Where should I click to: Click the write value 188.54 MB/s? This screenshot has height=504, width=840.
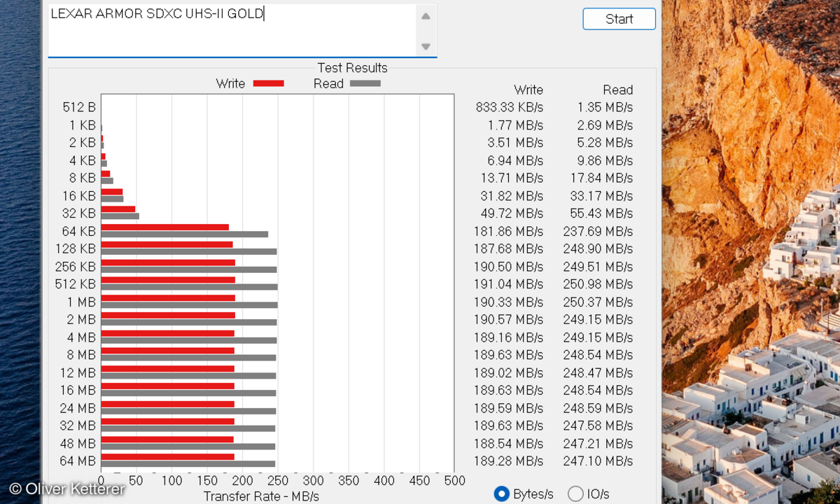(x=509, y=443)
